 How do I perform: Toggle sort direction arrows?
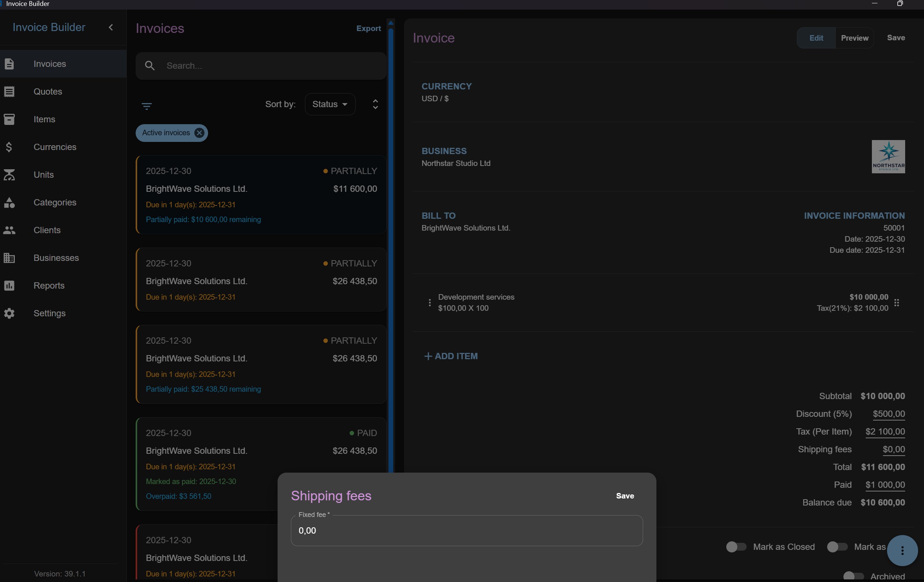[375, 104]
